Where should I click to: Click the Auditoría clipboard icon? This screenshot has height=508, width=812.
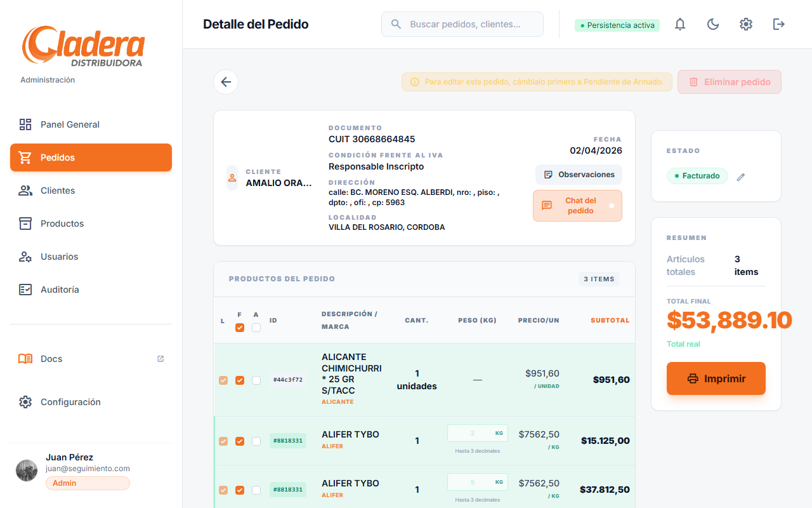pos(25,289)
